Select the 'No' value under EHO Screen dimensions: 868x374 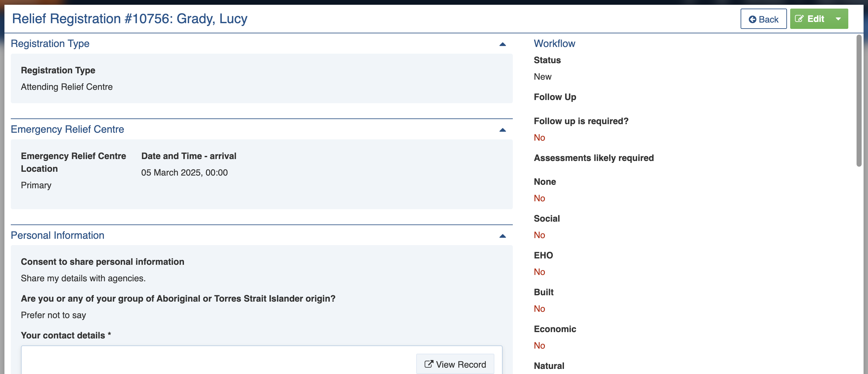(539, 272)
